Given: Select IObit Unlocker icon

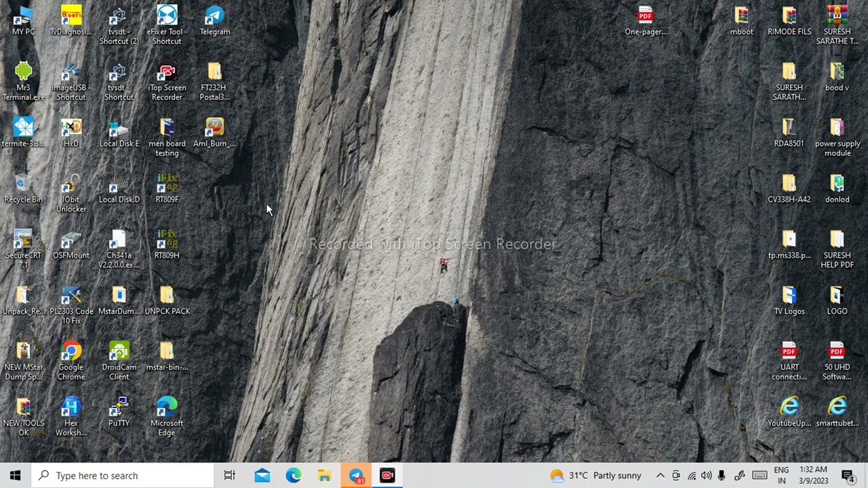Looking at the screenshot, I should tap(71, 193).
